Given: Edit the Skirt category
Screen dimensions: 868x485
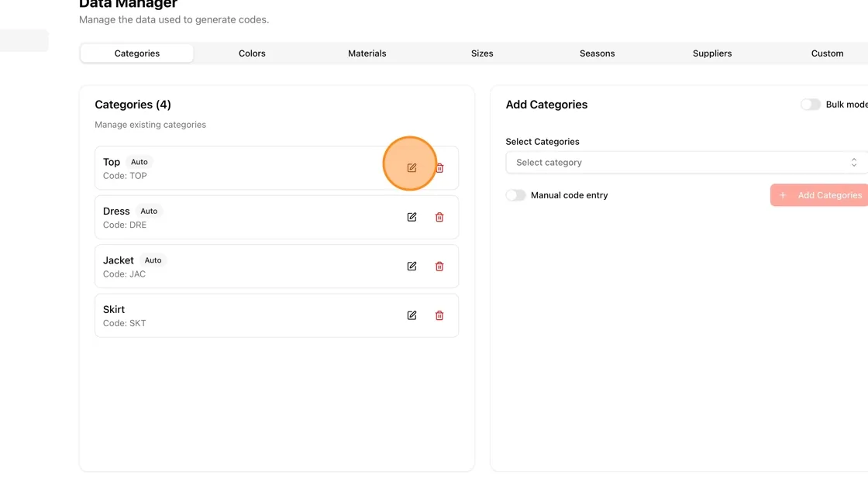Looking at the screenshot, I should click(x=412, y=315).
